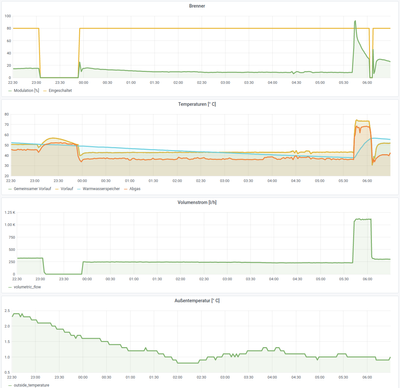Click the orange swatch beside Abgas
This screenshot has height=388, width=400.
pyautogui.click(x=126, y=189)
